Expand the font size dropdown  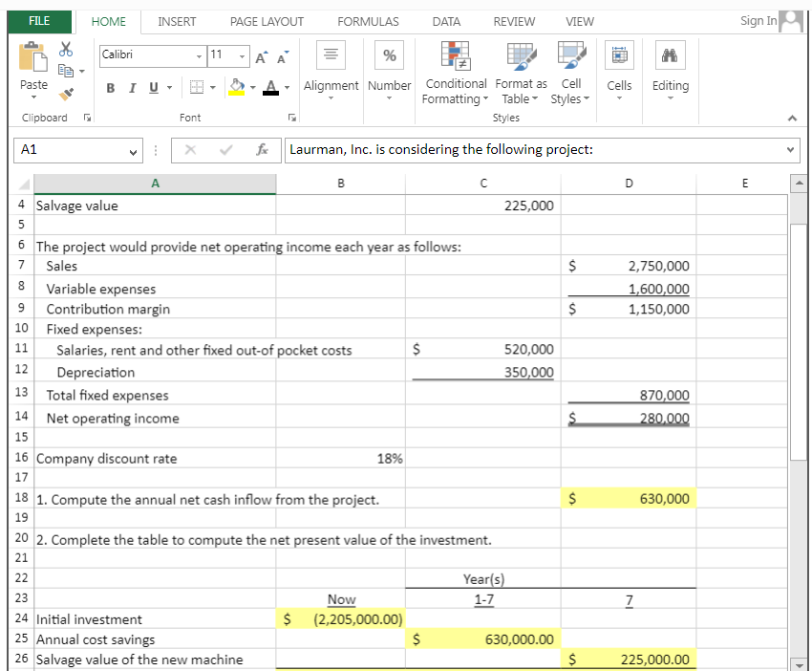coord(243,55)
